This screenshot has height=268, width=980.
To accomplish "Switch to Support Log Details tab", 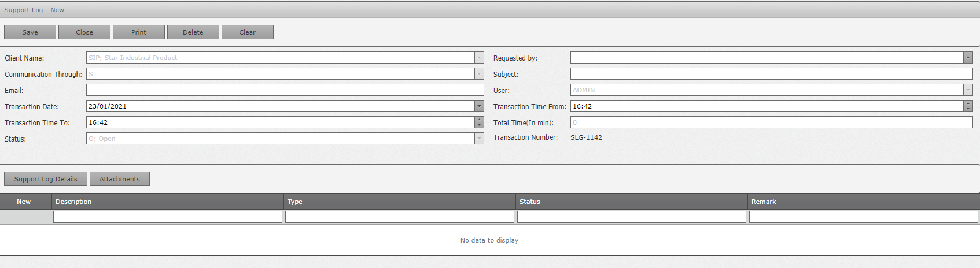I will tap(46, 179).
